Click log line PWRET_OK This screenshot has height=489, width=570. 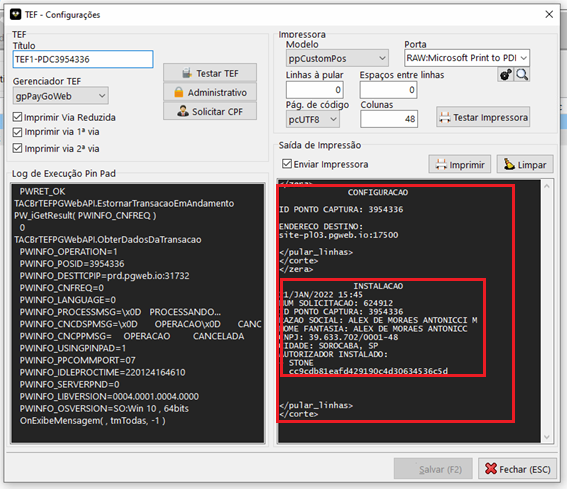[43, 191]
